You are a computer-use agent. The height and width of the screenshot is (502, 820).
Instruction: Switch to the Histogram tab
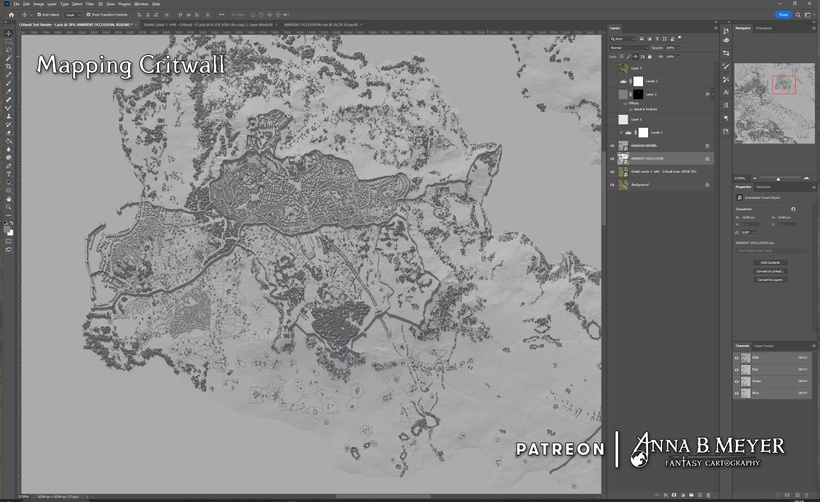pos(765,28)
